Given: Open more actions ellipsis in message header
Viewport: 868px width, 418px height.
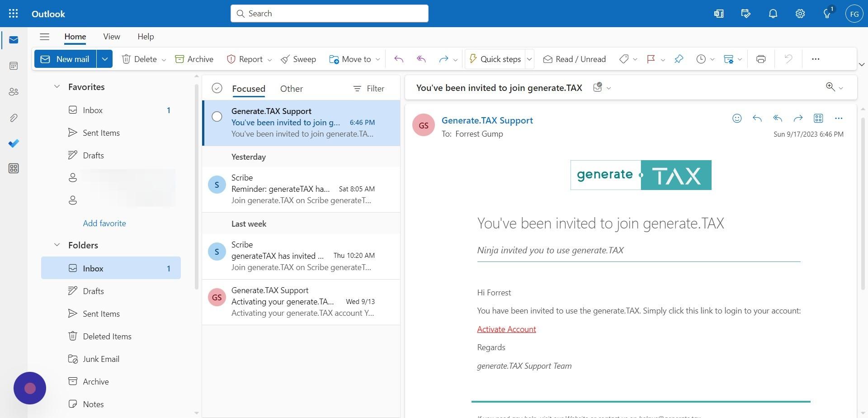Looking at the screenshot, I should pyautogui.click(x=839, y=119).
